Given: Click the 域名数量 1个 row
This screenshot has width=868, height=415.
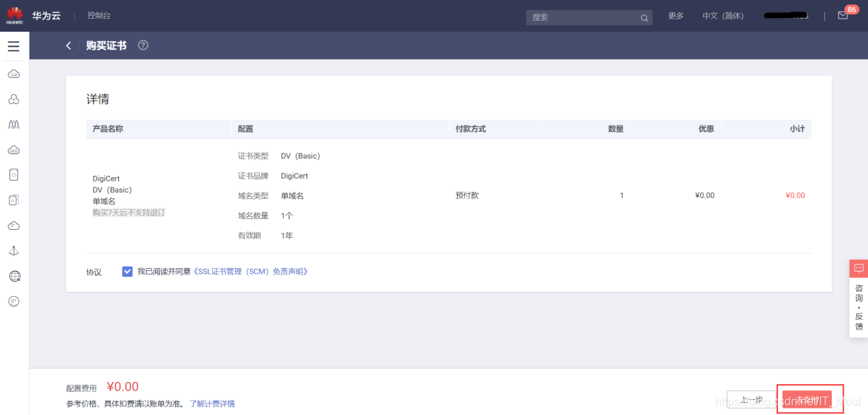Looking at the screenshot, I should click(266, 215).
